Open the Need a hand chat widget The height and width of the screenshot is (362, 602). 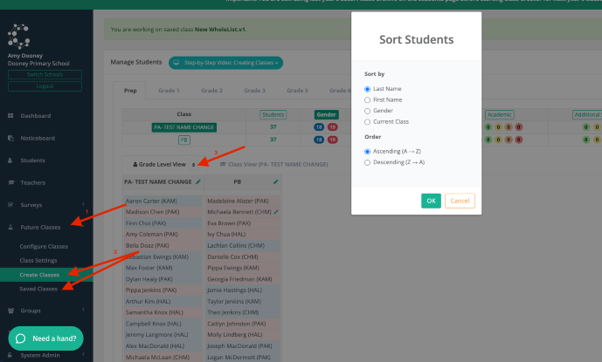46,339
